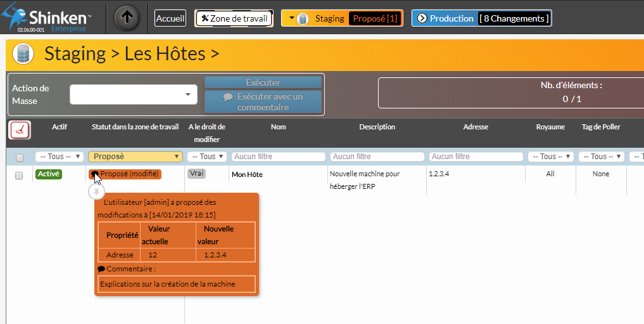Open the Royaume filter dropdown
The height and width of the screenshot is (324, 644).
[551, 157]
